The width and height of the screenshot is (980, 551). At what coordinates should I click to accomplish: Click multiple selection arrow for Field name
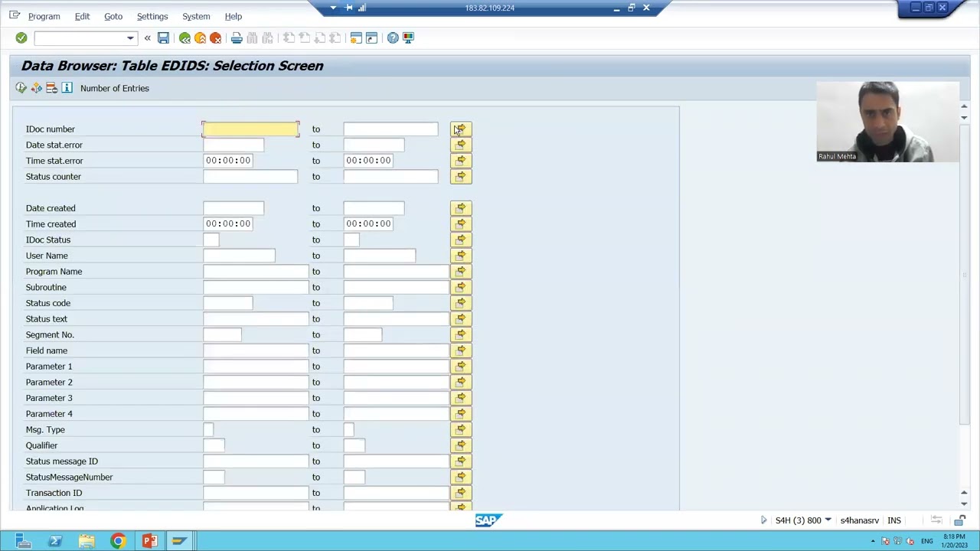[x=461, y=350]
